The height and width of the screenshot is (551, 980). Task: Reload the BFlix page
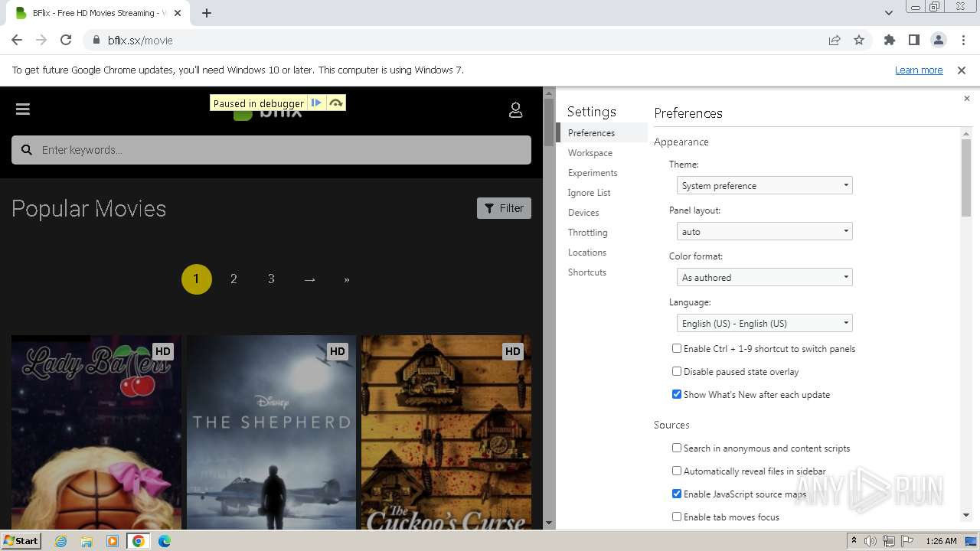[66, 40]
